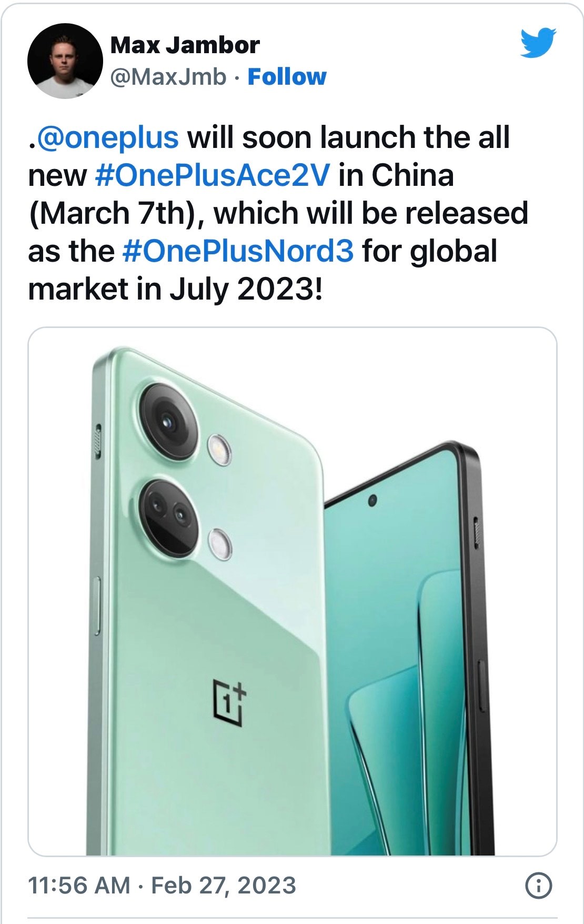Click the punch-hole front camera on display
The image size is (584, 924).
tap(373, 499)
